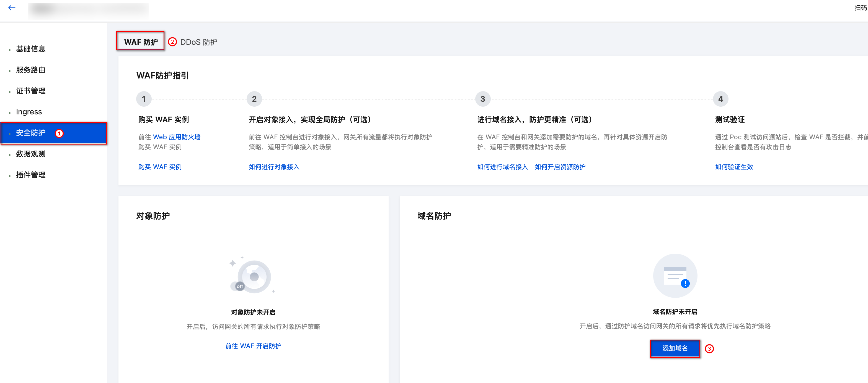868x383 pixels.
Task: Open 数据观测 in the sidebar
Action: [x=31, y=154]
